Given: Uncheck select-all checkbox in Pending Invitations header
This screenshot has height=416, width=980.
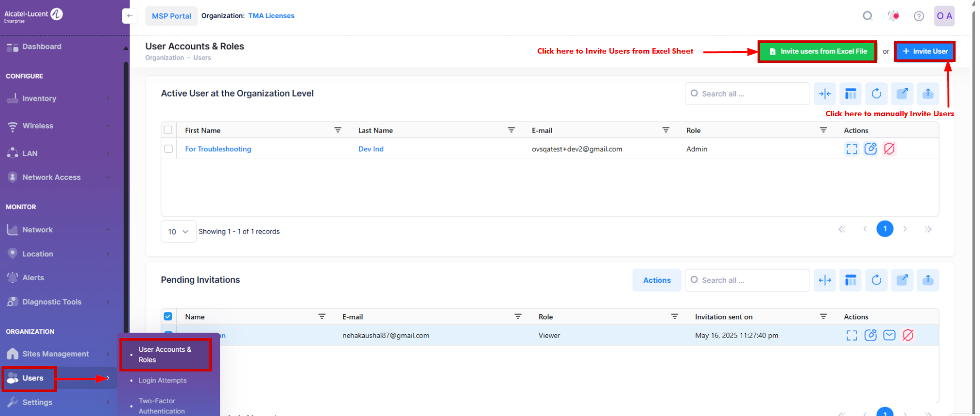Looking at the screenshot, I should click(x=168, y=316).
